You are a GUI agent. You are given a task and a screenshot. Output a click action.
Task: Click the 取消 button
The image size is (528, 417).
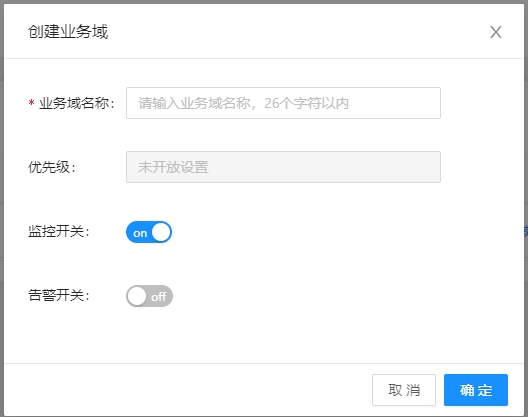click(404, 390)
